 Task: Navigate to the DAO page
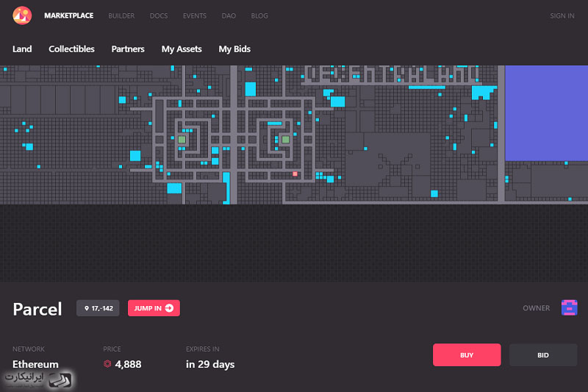point(229,15)
